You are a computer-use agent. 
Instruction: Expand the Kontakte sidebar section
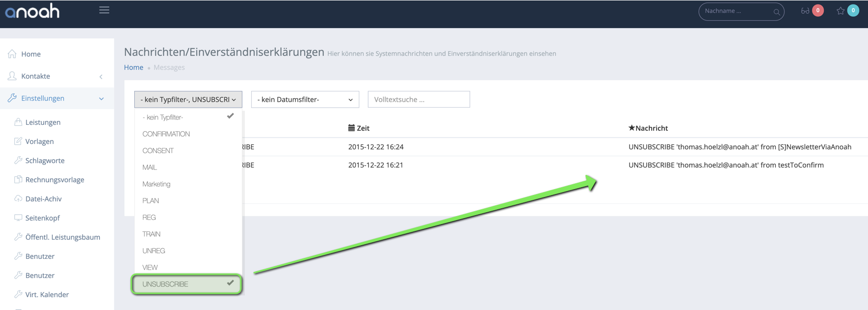(36, 76)
